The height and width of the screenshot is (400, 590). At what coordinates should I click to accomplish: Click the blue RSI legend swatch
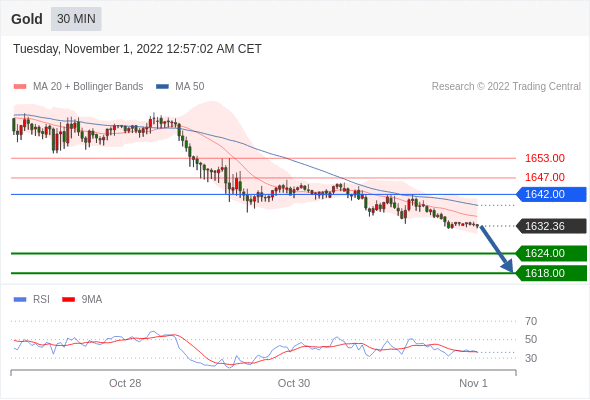(20, 300)
